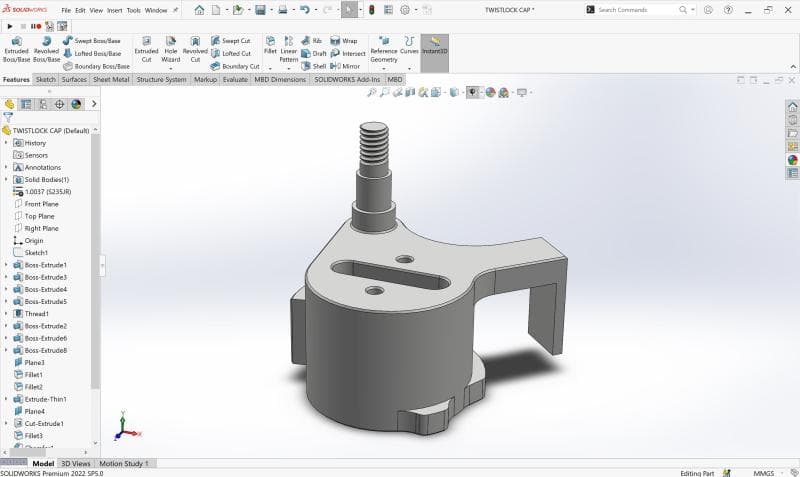The image size is (800, 477).
Task: Expand the Annotations tree node
Action: tap(6, 168)
